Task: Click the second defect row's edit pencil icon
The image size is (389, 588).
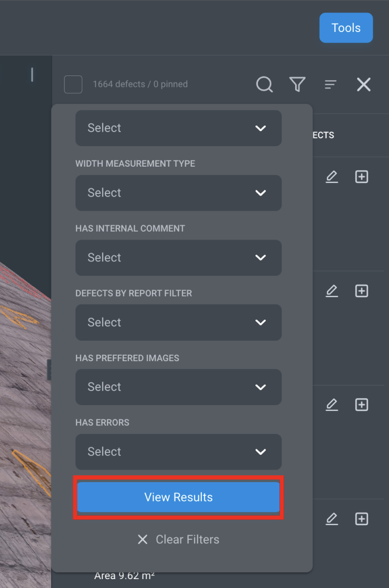Action: [x=332, y=291]
